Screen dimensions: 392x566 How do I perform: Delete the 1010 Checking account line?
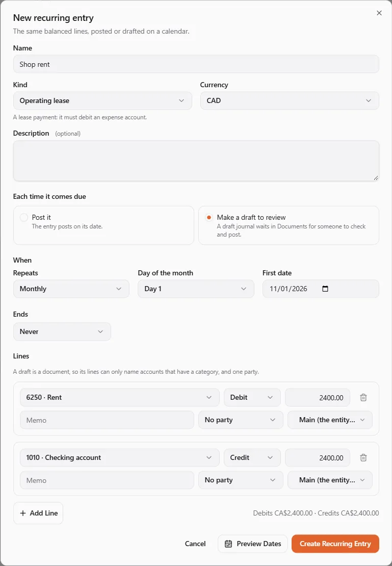pos(363,458)
